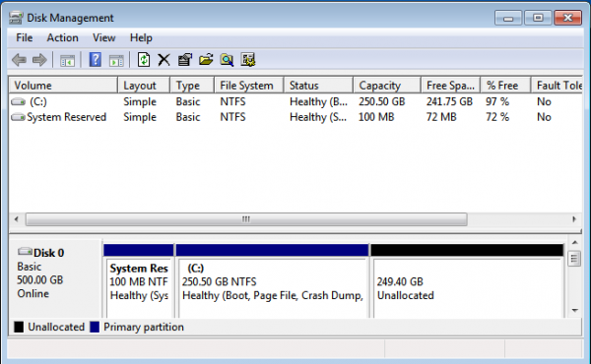Click the Open folder toolbar icon
The image size is (591, 364).
pos(206,60)
